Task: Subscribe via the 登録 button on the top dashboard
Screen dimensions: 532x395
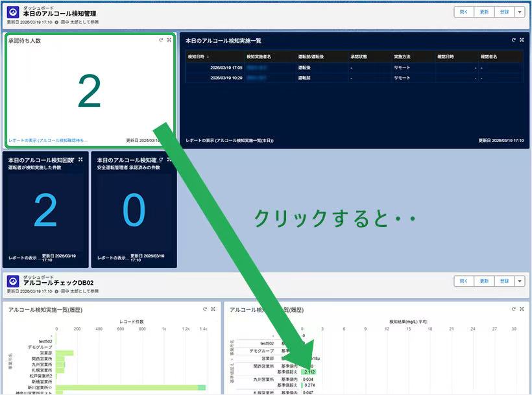Action: (503, 11)
